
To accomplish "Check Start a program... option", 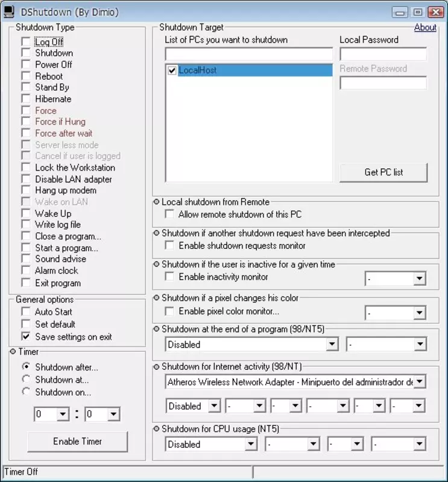I will 26,248.
